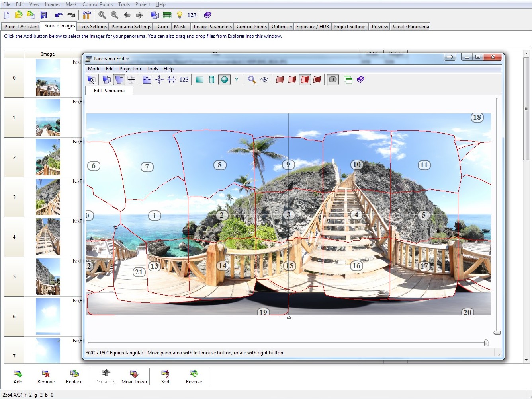Click the Center Panorama icon
The height and width of the screenshot is (399, 532).
pos(159,80)
